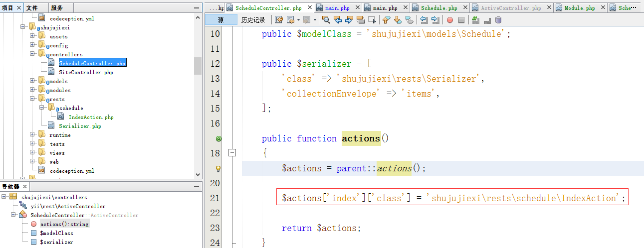The image size is (644, 248).
Task: Switch editor to 源 (Source) view
Action: 220,20
